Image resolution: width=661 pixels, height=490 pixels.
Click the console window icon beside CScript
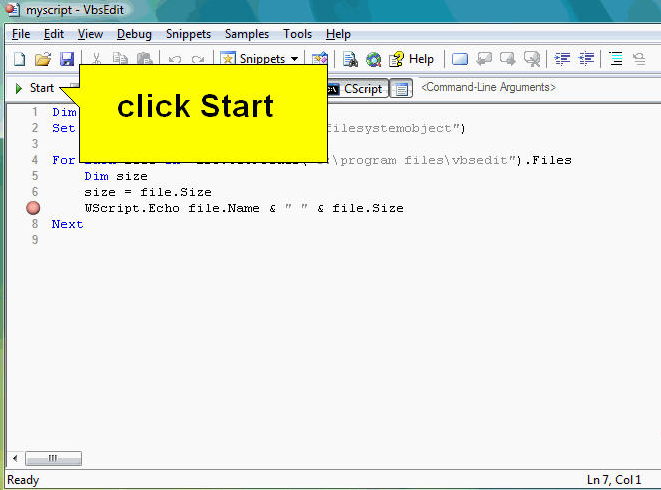pyautogui.click(x=401, y=89)
